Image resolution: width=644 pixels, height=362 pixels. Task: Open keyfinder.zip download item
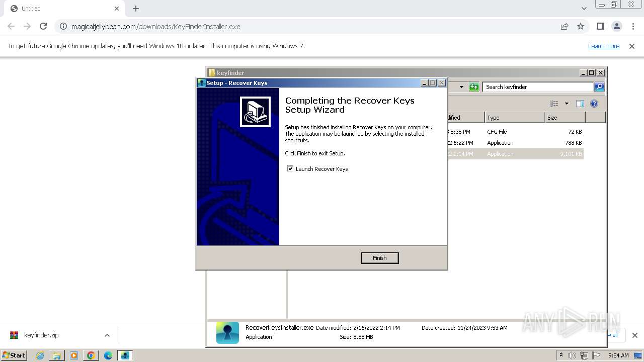41,335
